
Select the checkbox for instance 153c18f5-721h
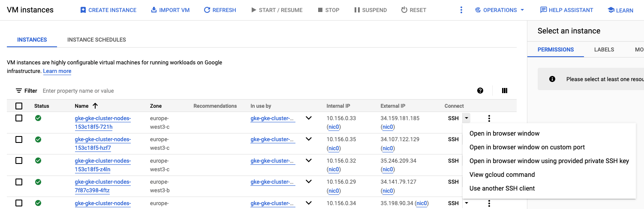[x=19, y=118]
